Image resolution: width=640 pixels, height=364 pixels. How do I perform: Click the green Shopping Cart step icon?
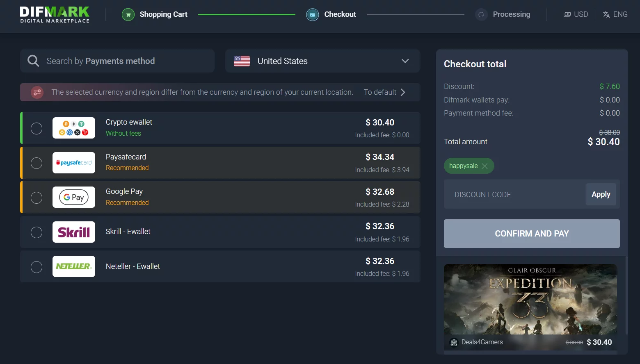[128, 15]
